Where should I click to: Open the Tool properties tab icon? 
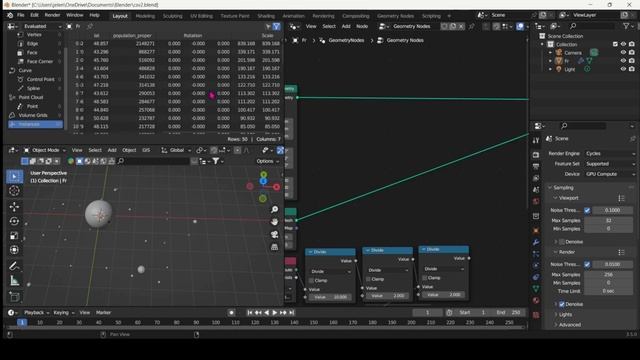click(536, 140)
